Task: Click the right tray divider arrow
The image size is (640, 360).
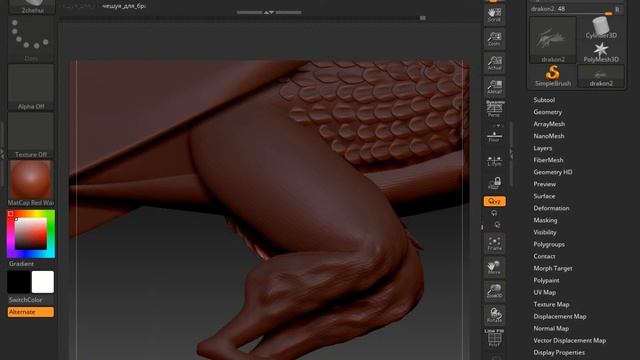Action: tap(511, 153)
